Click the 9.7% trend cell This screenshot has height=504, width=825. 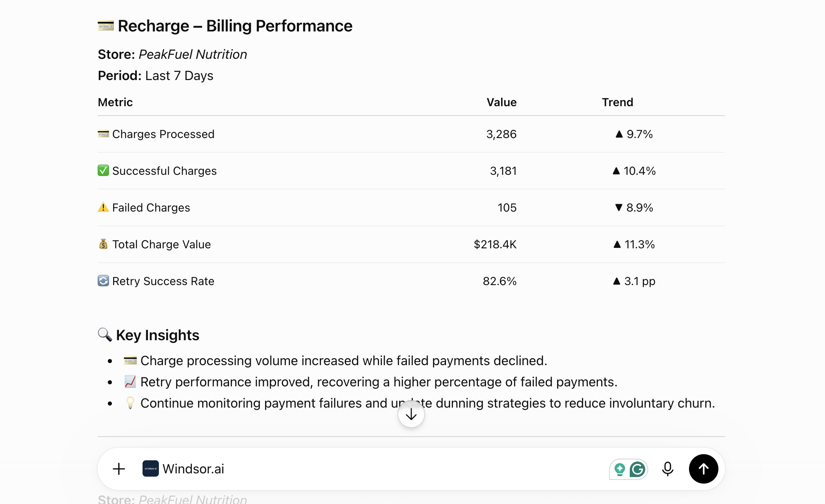point(634,134)
